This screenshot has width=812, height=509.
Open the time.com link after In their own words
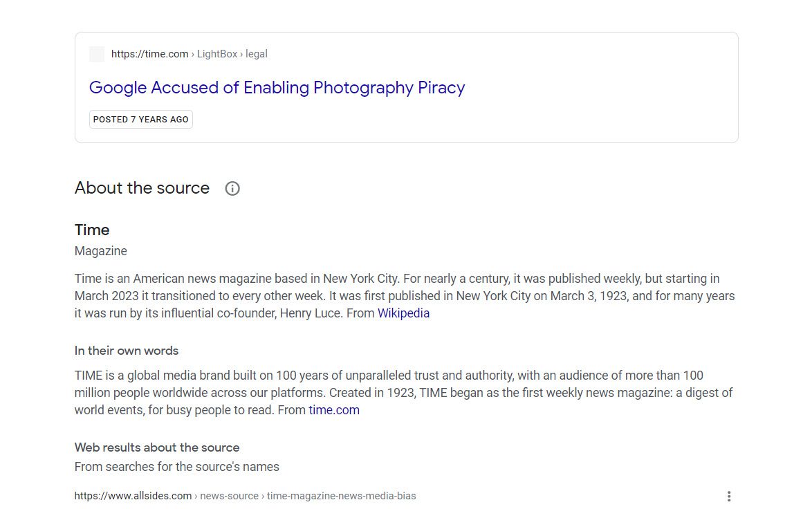[x=334, y=410]
